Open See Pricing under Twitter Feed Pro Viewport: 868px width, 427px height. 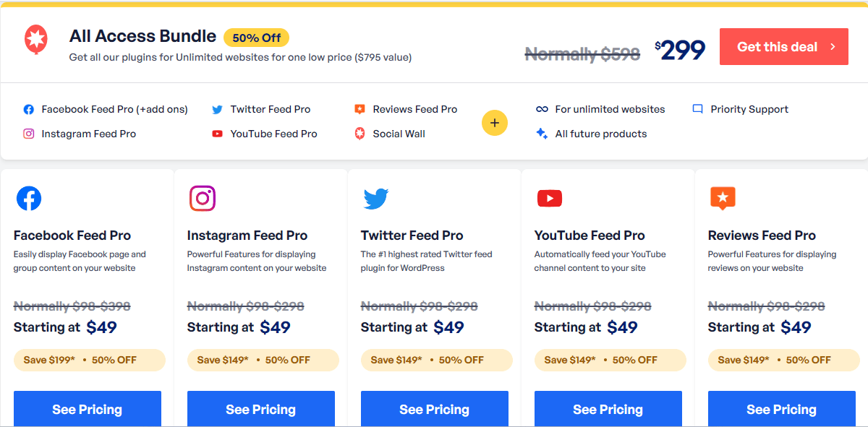tap(434, 409)
